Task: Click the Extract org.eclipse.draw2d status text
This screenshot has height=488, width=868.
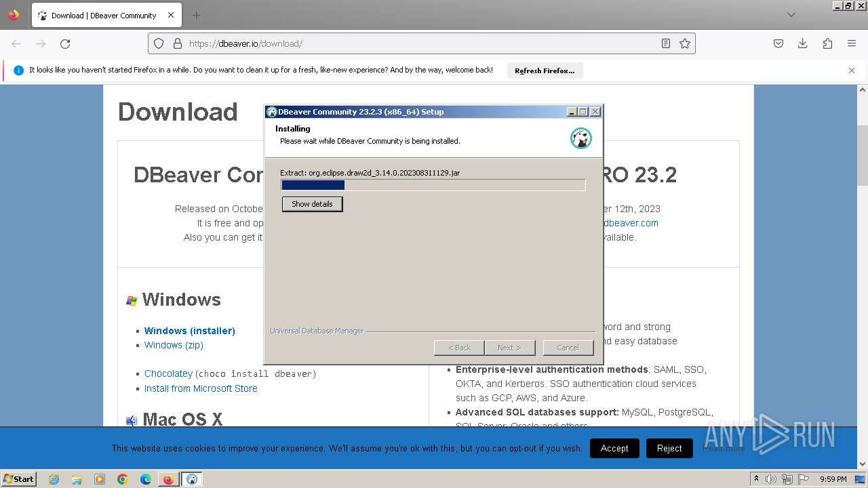Action: pos(370,173)
